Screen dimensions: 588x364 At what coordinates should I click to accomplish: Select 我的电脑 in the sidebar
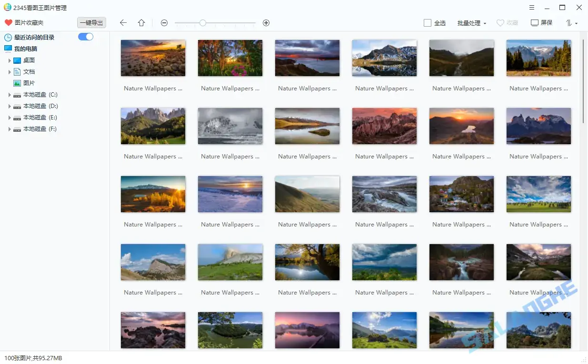25,49
